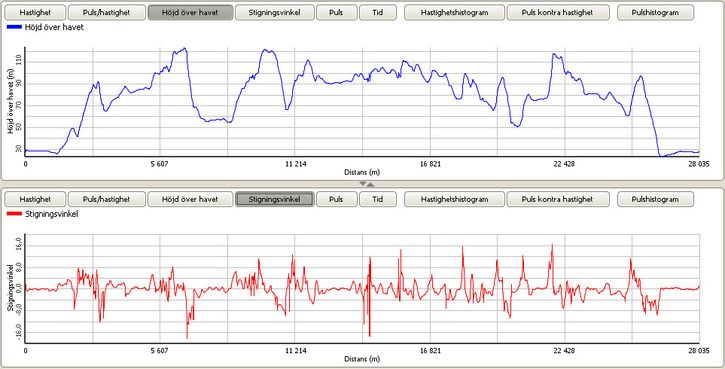Viewport: 725px width, 369px height.
Task: Click the top chart 'Distans (m)' axis label
Action: click(x=362, y=172)
